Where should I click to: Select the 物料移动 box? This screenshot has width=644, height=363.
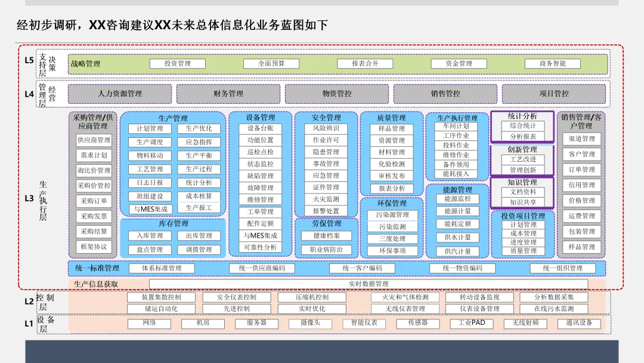150,156
